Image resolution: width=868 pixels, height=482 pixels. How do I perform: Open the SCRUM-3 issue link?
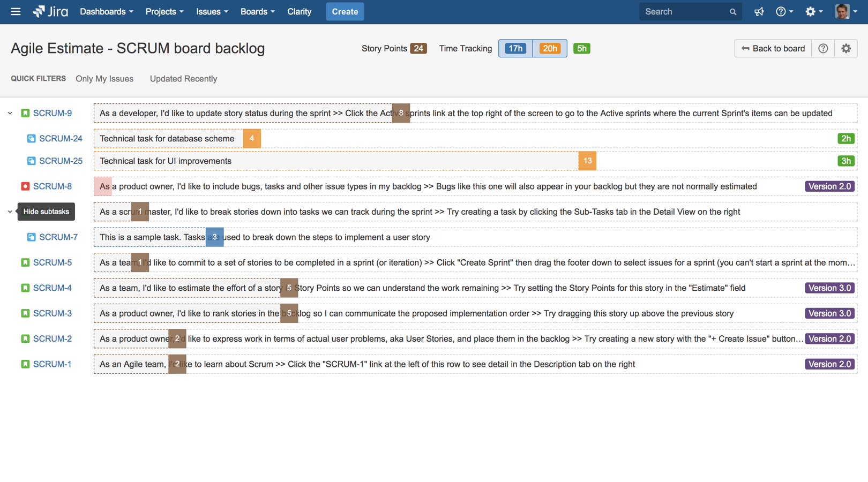[x=53, y=313]
